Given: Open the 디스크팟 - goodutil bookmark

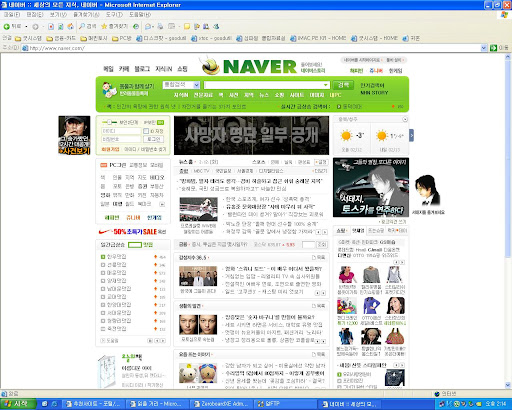Looking at the screenshot, I should (161, 38).
